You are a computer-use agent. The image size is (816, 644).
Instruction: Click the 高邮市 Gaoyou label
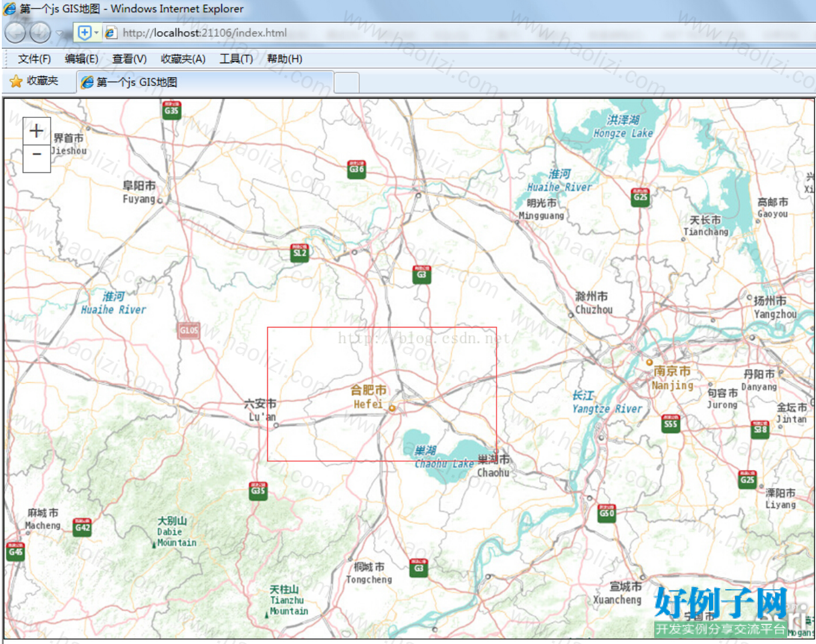pyautogui.click(x=773, y=208)
